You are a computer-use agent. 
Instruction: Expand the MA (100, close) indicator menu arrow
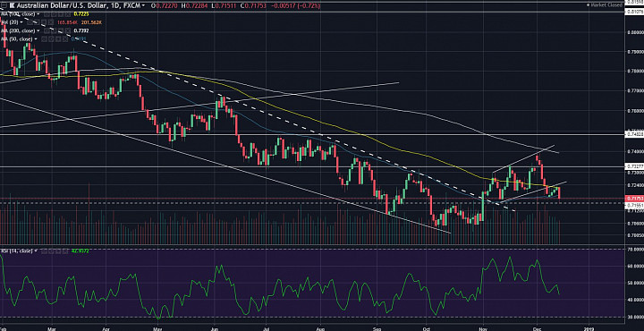(38, 14)
